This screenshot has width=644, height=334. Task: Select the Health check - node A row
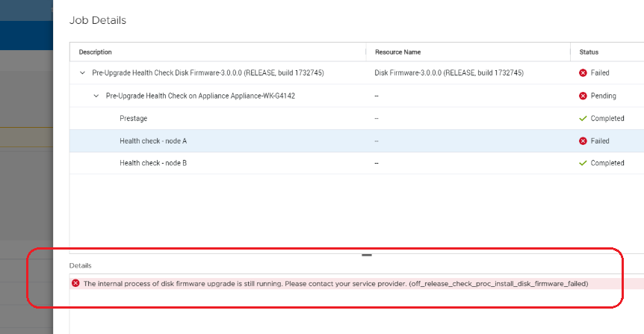[x=356, y=141]
